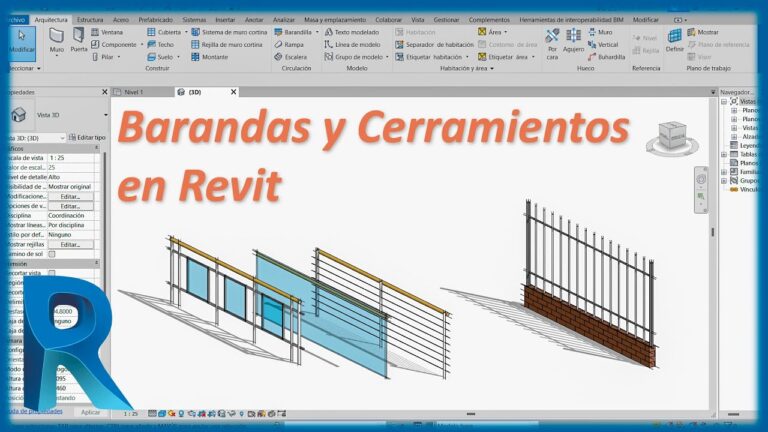The width and height of the screenshot is (768, 432).
Task: Select the Línea de modelo tool
Action: (352, 45)
